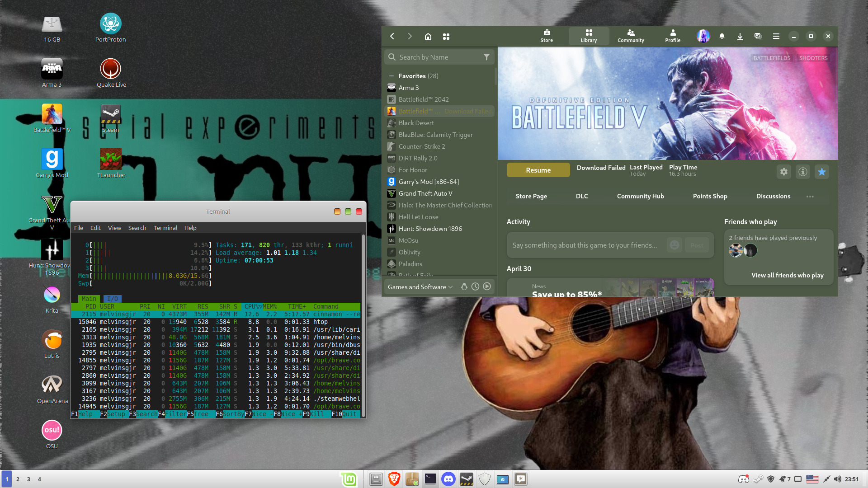This screenshot has width=868, height=488.
Task: Toggle the ready-to-play filter icon
Action: tap(487, 286)
